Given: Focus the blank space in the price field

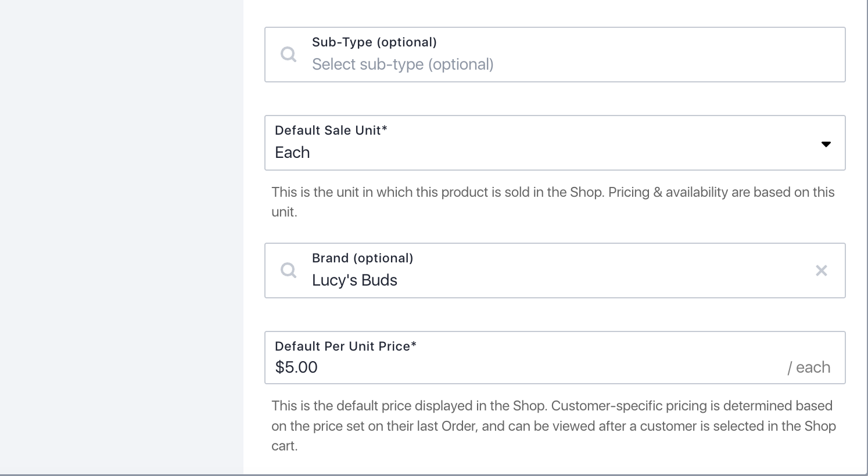Looking at the screenshot, I should click(552, 367).
